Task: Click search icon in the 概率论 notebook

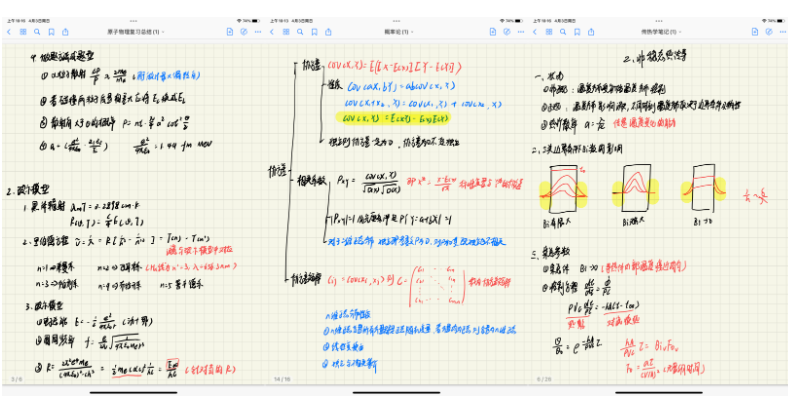Action: 299,32
